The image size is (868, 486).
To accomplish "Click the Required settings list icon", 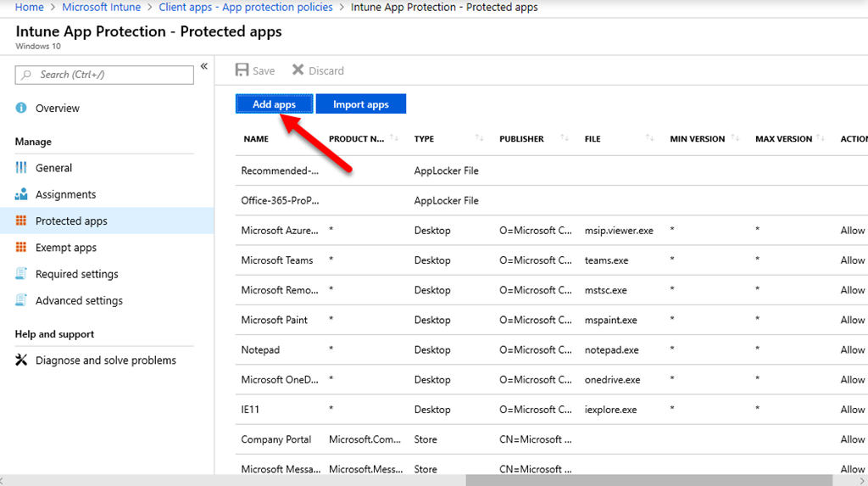I will [21, 274].
